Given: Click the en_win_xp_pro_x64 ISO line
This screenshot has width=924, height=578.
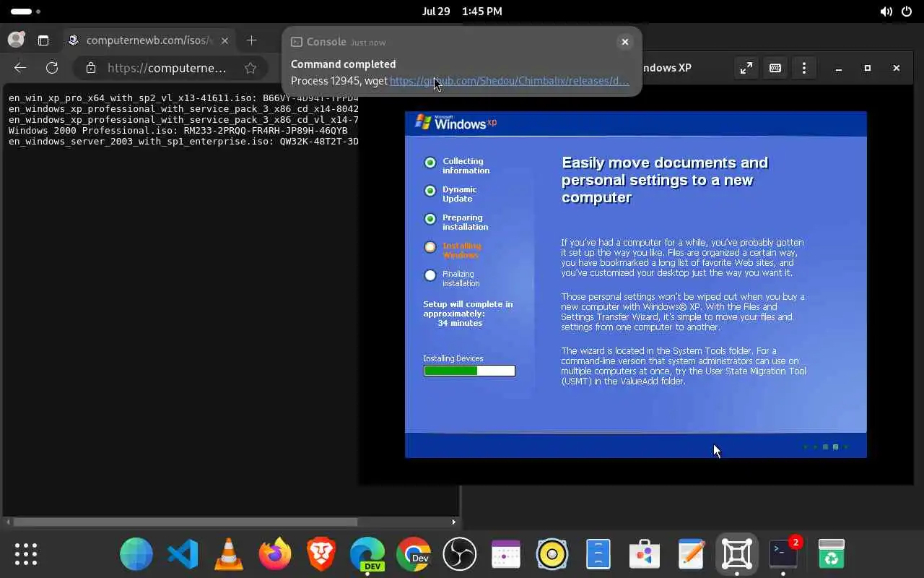Looking at the screenshot, I should [183, 98].
